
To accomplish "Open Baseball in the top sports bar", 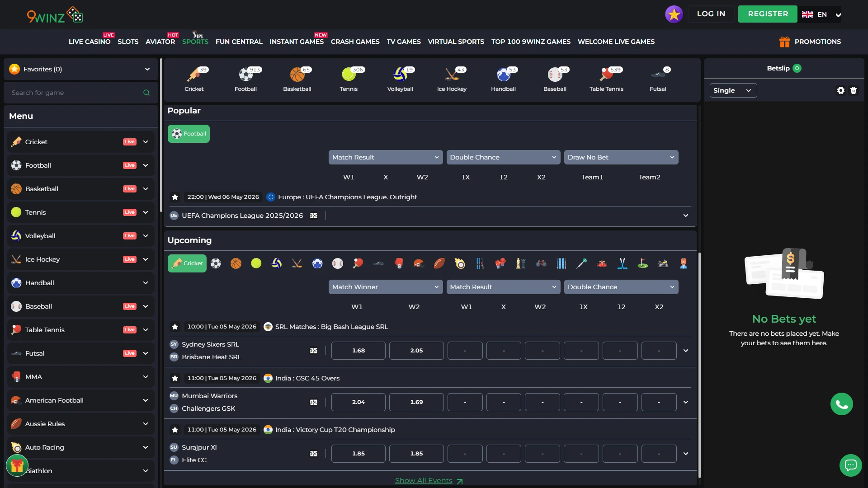I will coord(555,80).
